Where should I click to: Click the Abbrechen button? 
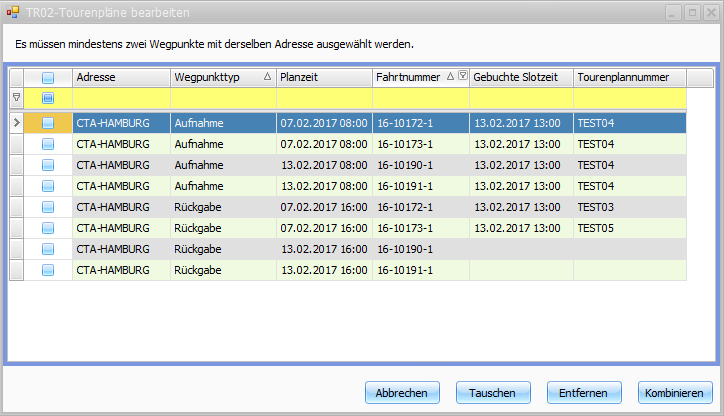point(402,393)
